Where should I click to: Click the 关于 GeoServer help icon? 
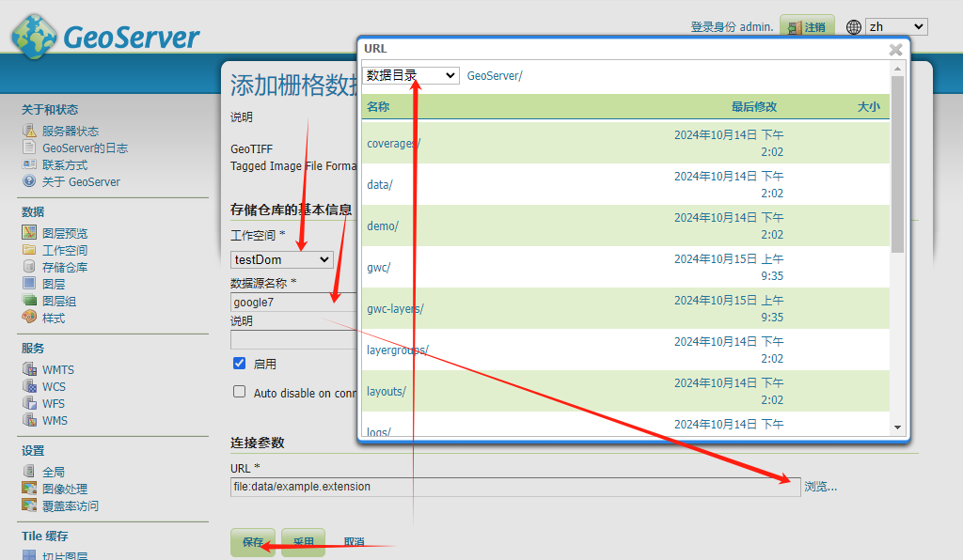[29, 181]
